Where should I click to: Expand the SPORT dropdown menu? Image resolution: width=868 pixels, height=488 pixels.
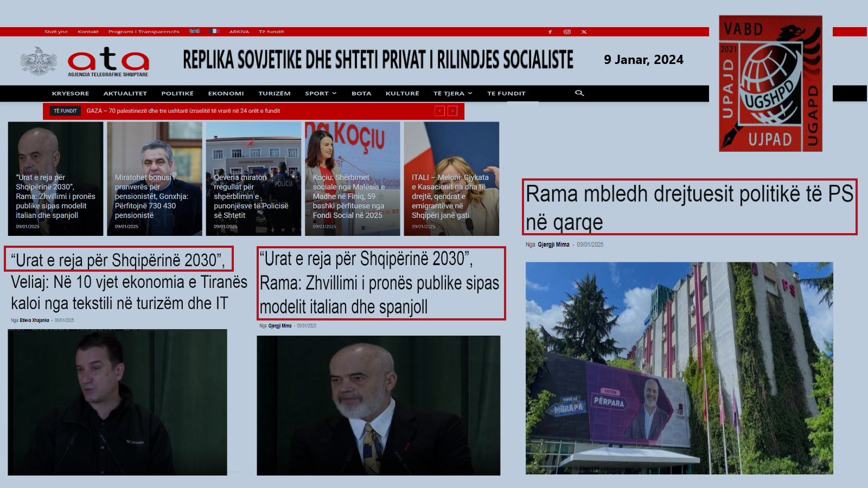point(321,94)
